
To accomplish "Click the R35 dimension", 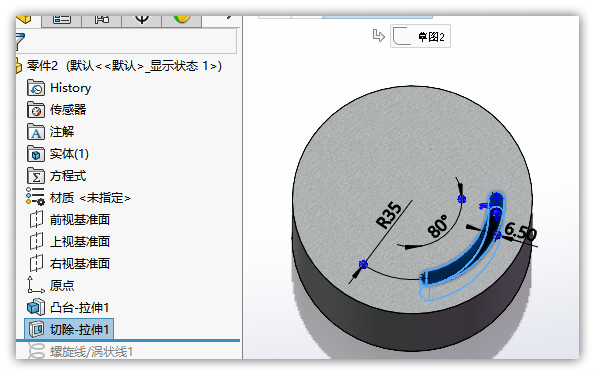I will 388,215.
